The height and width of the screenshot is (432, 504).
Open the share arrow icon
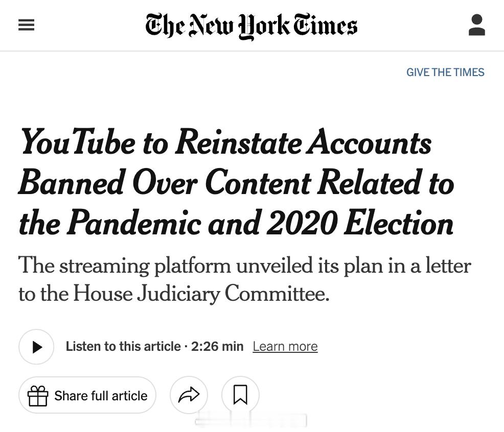click(189, 395)
